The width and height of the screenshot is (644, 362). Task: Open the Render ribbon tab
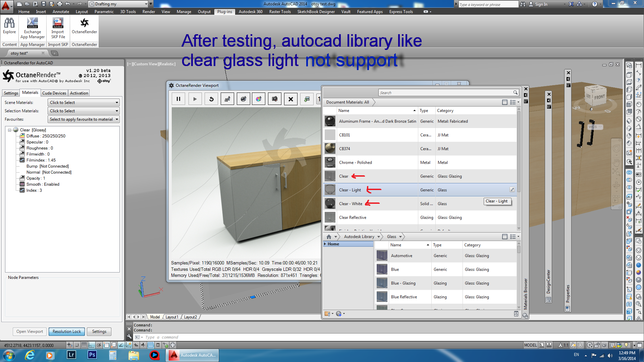point(149,12)
